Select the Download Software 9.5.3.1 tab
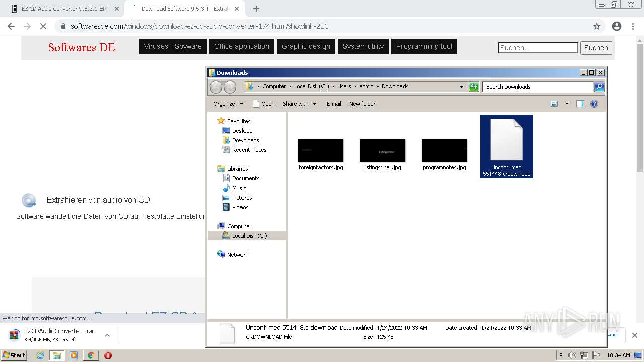 coord(185,9)
